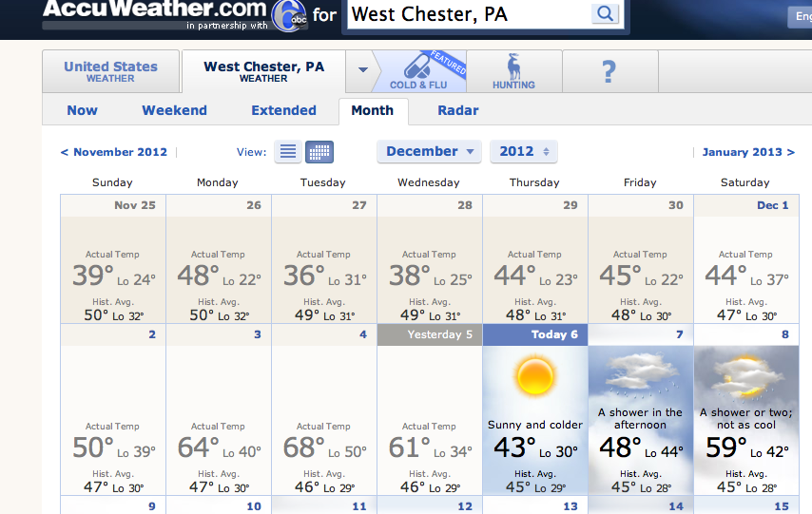
Task: Switch to list view
Action: [x=288, y=151]
